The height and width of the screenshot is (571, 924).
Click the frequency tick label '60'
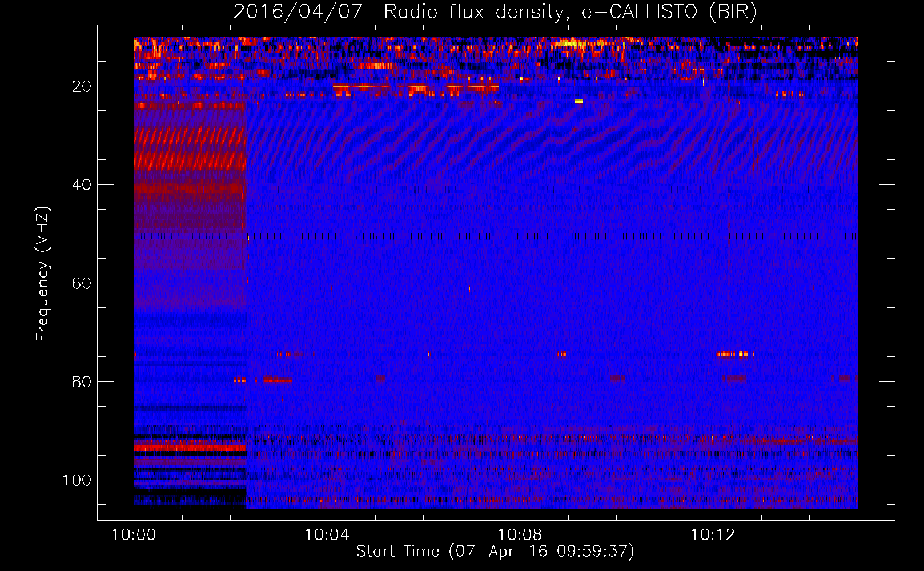point(82,283)
